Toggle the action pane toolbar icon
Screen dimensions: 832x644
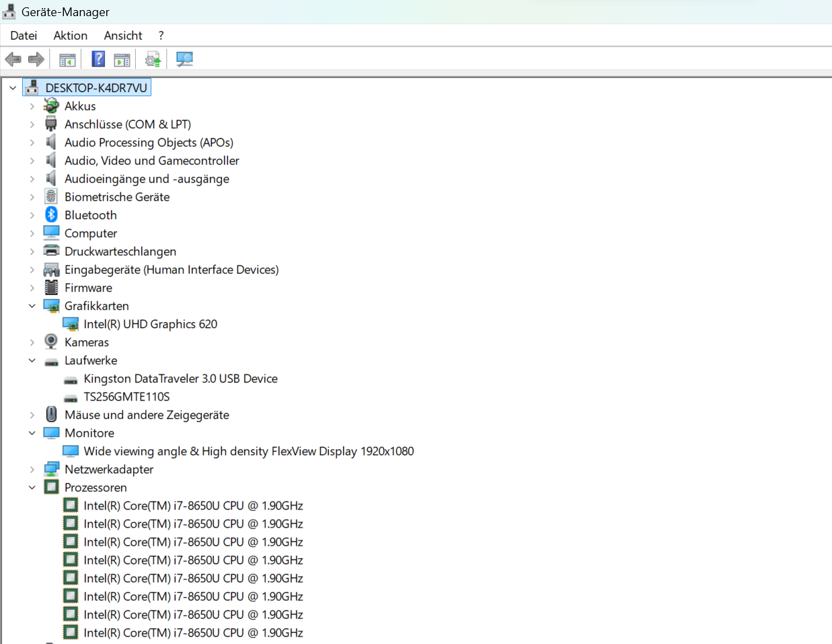coord(122,60)
